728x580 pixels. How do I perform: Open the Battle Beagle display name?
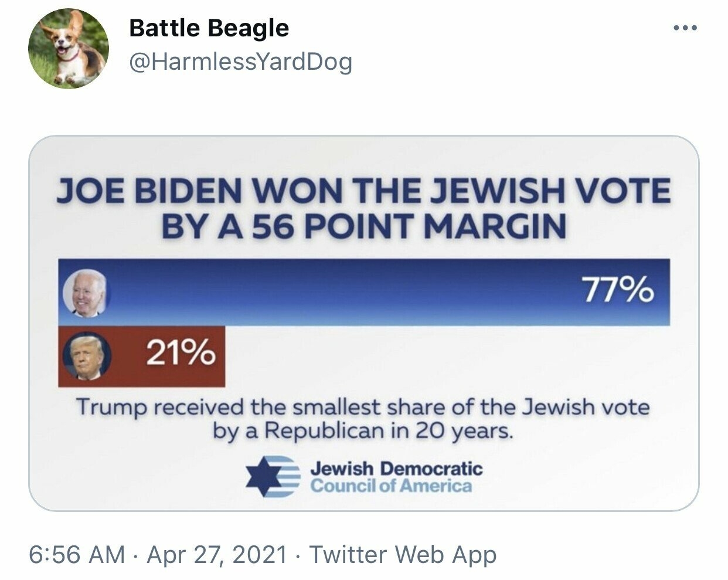(x=209, y=28)
